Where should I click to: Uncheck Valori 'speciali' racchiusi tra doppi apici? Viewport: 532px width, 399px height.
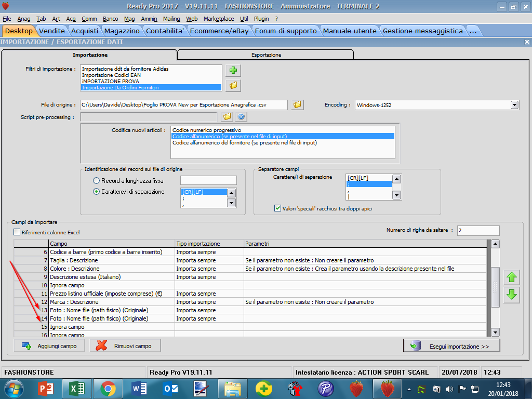[x=277, y=208]
